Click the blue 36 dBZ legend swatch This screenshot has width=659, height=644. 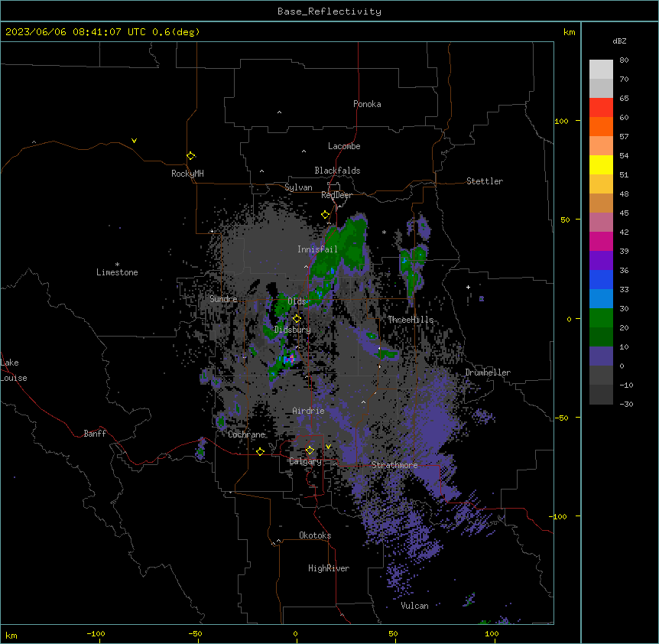(x=601, y=279)
